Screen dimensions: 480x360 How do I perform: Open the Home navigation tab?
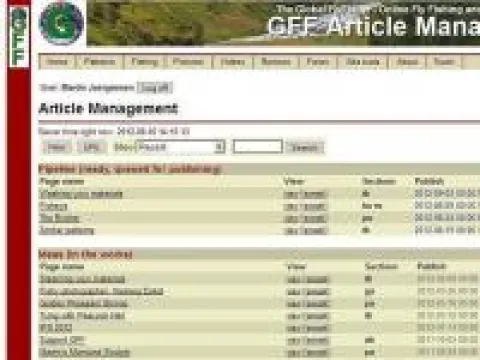(x=57, y=62)
